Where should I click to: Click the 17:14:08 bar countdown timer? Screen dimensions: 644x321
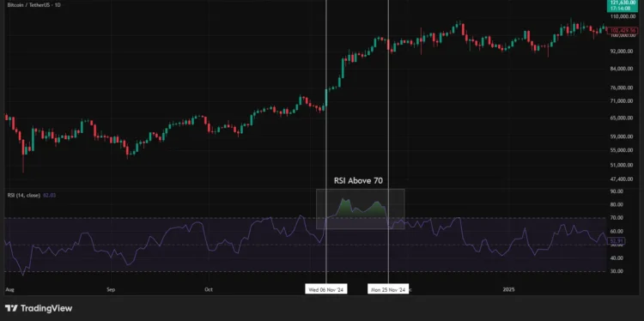[x=620, y=8]
